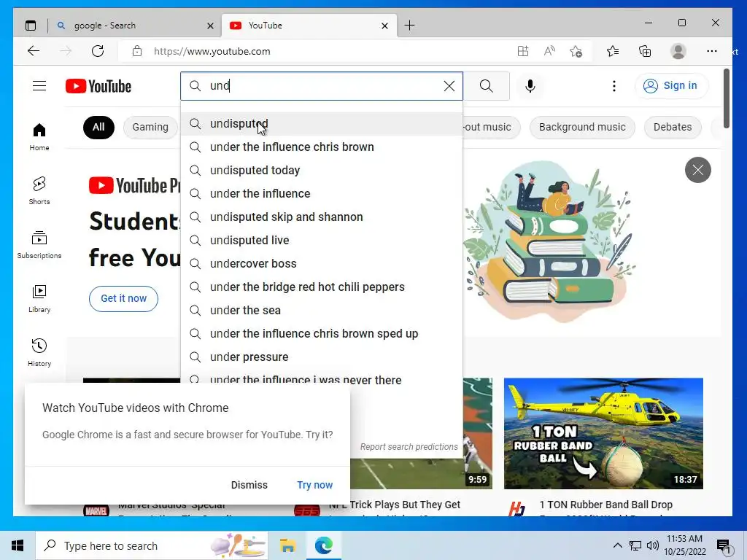
Task: Click the YouTube logo
Action: click(98, 86)
